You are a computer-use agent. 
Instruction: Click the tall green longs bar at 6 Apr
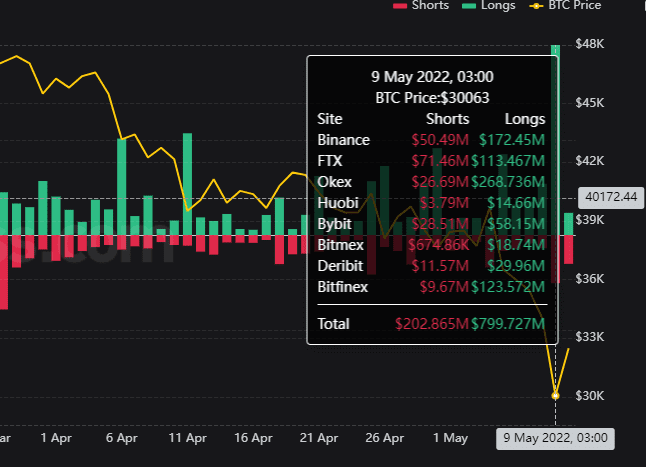coord(122,187)
